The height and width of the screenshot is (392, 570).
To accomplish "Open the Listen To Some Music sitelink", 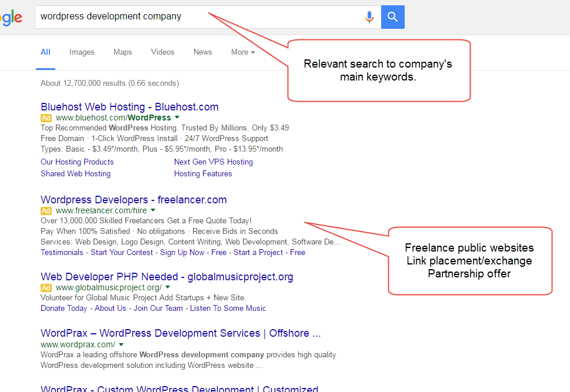I will click(x=228, y=308).
